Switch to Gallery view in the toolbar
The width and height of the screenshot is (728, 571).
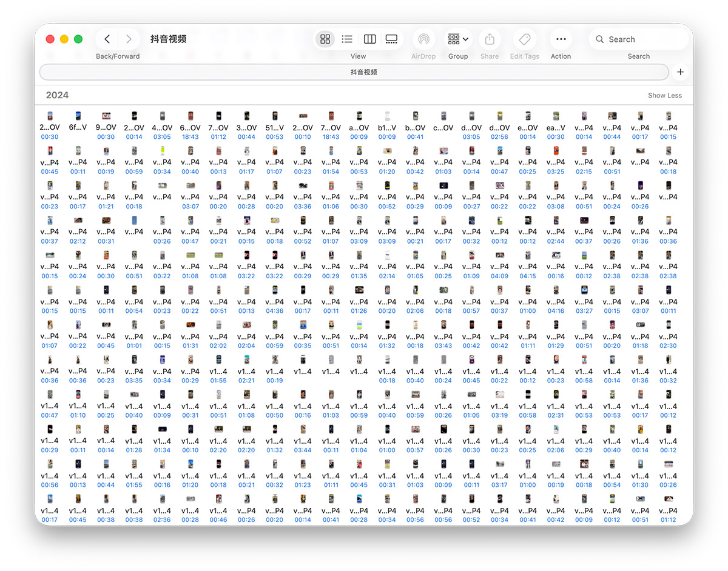(x=391, y=38)
